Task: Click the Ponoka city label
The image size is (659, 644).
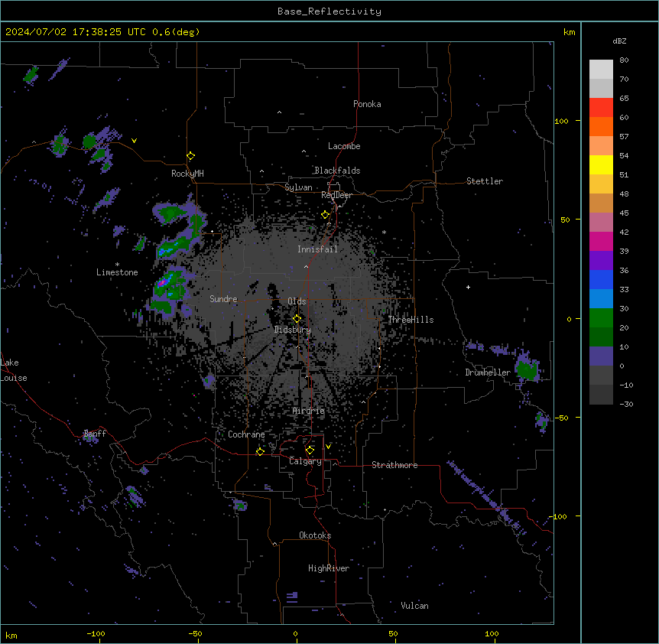Action: (x=367, y=104)
